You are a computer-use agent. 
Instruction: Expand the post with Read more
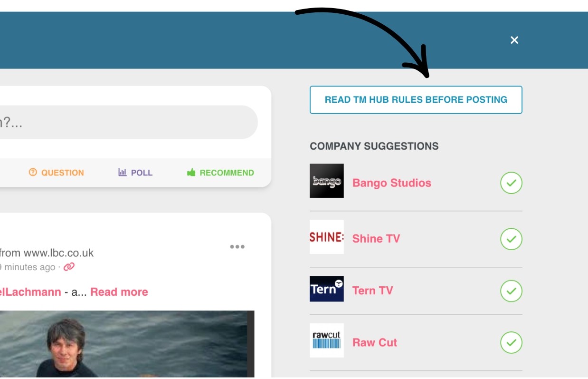(x=119, y=292)
